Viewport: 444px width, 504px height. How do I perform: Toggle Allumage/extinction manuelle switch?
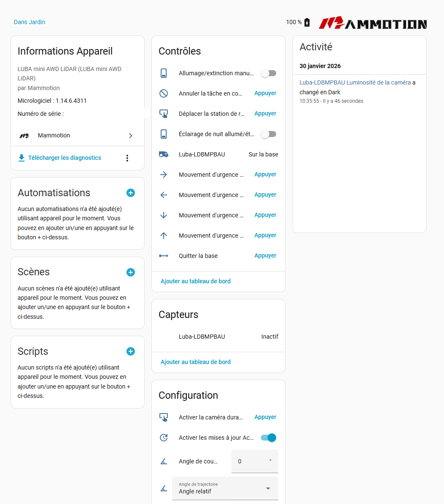(x=269, y=73)
